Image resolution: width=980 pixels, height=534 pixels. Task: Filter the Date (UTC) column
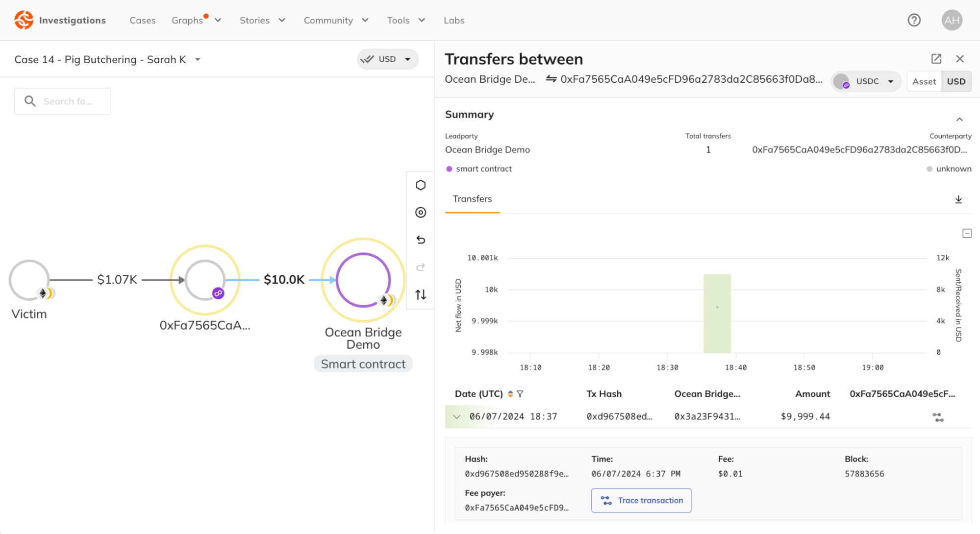pos(520,394)
